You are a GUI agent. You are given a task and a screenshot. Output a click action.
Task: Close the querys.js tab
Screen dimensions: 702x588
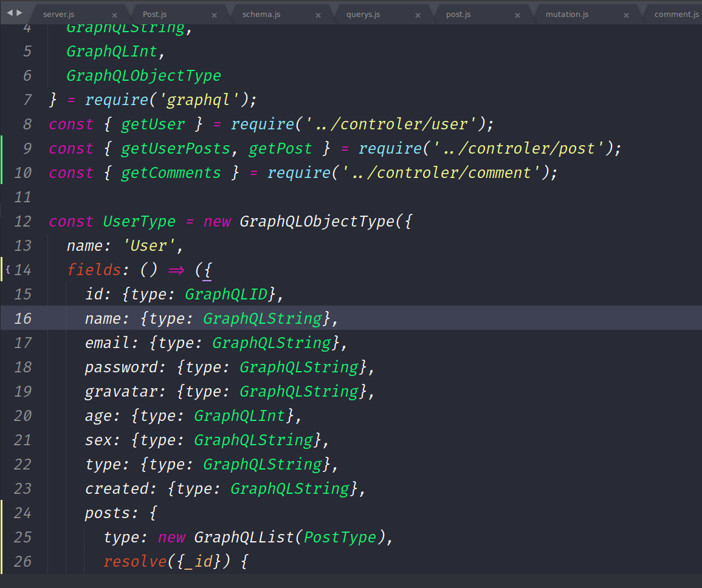coord(418,15)
